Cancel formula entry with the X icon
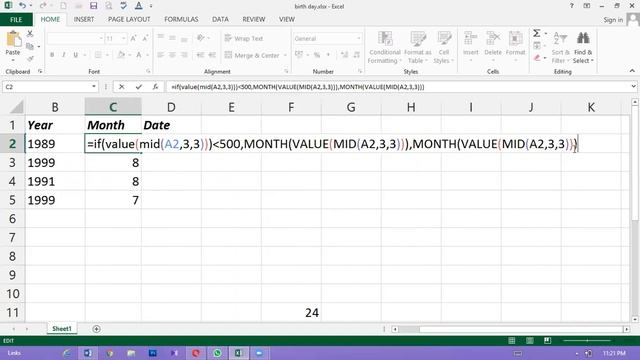Image resolution: width=640 pixels, height=360 pixels. [x=121, y=87]
